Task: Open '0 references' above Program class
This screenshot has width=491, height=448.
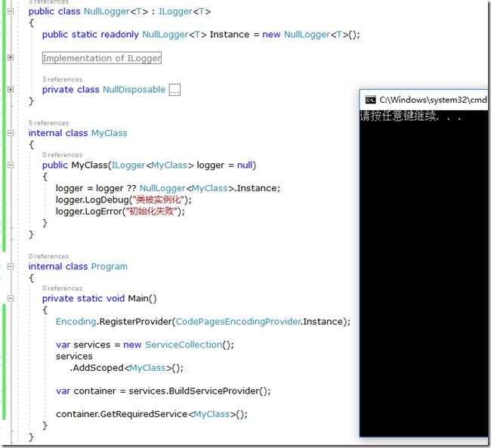Action: pyautogui.click(x=48, y=256)
